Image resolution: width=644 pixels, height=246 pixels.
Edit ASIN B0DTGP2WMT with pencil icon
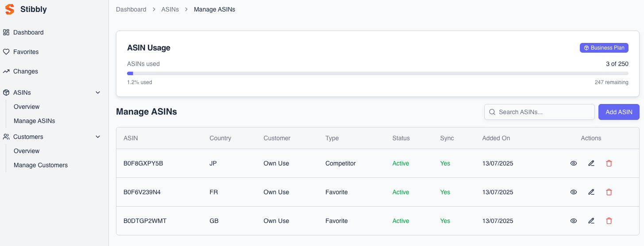(x=591, y=221)
